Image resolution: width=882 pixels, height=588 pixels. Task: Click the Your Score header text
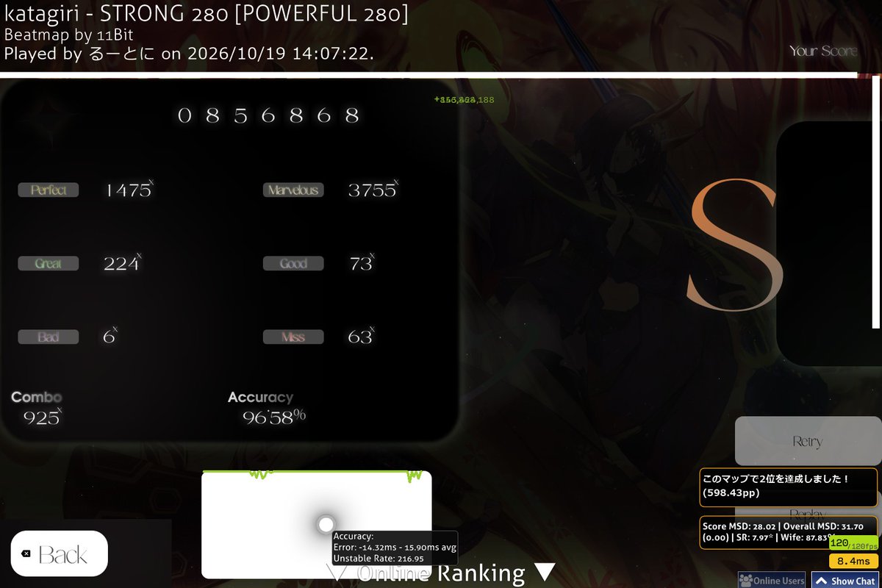click(823, 51)
